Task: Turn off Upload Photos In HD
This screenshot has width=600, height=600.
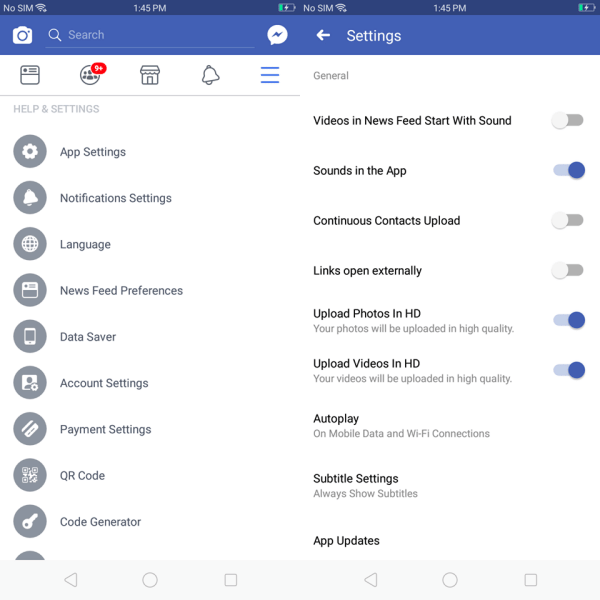Action: click(568, 321)
